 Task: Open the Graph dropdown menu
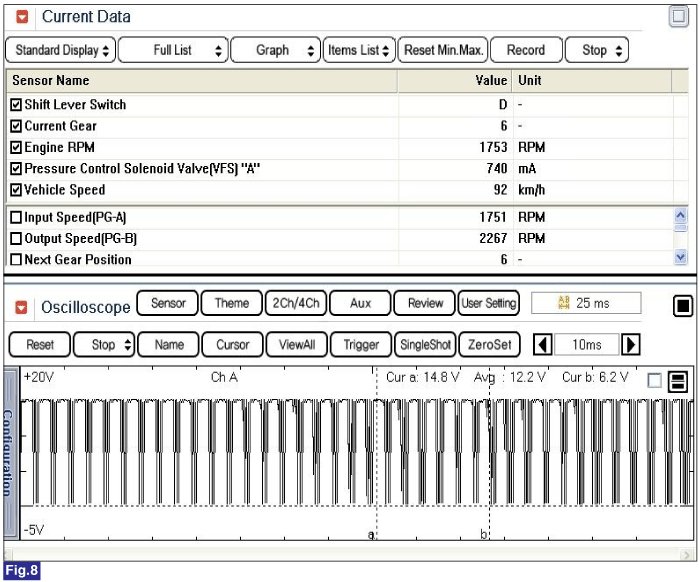[276, 50]
